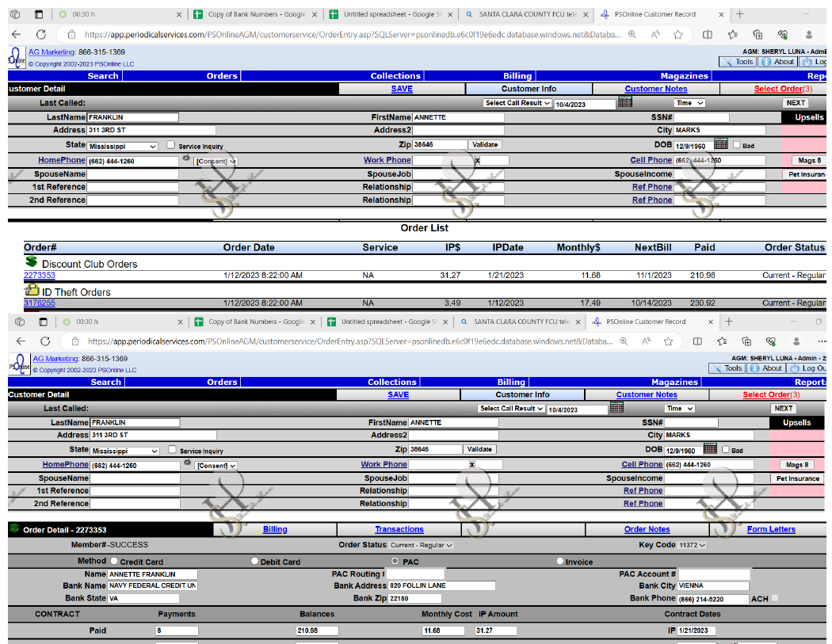Open the profile icon in the lower browser

tap(796, 341)
